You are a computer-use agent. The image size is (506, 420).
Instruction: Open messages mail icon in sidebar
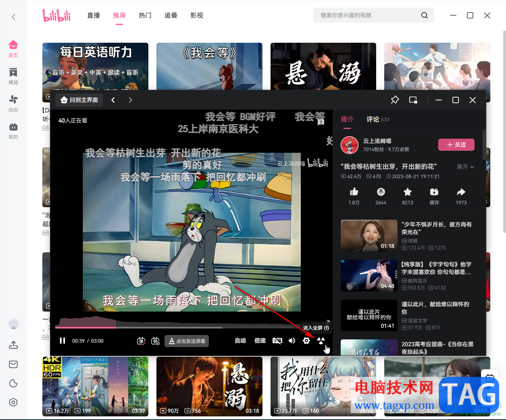(13, 364)
